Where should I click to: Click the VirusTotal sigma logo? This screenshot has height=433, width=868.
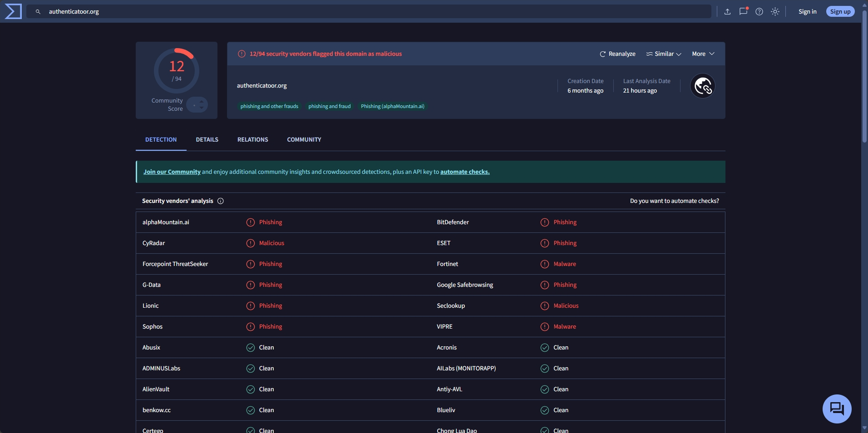point(13,11)
